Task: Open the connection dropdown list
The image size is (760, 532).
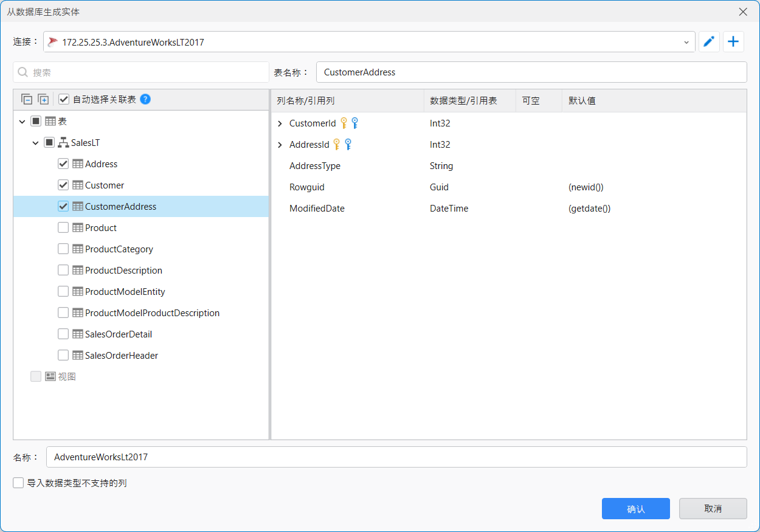Action: pos(686,43)
